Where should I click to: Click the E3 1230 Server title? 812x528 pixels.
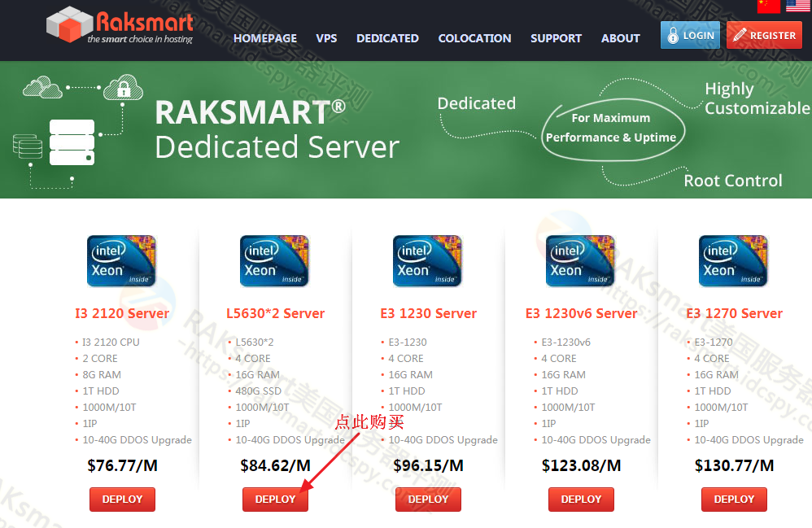pos(428,314)
